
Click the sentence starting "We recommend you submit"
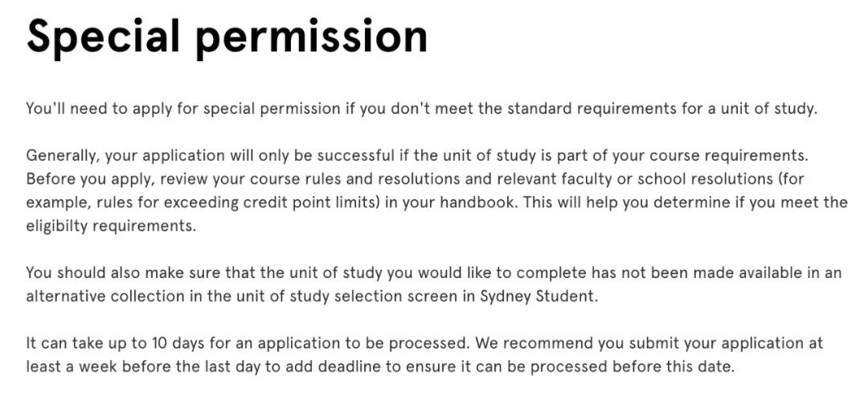tap(424, 355)
